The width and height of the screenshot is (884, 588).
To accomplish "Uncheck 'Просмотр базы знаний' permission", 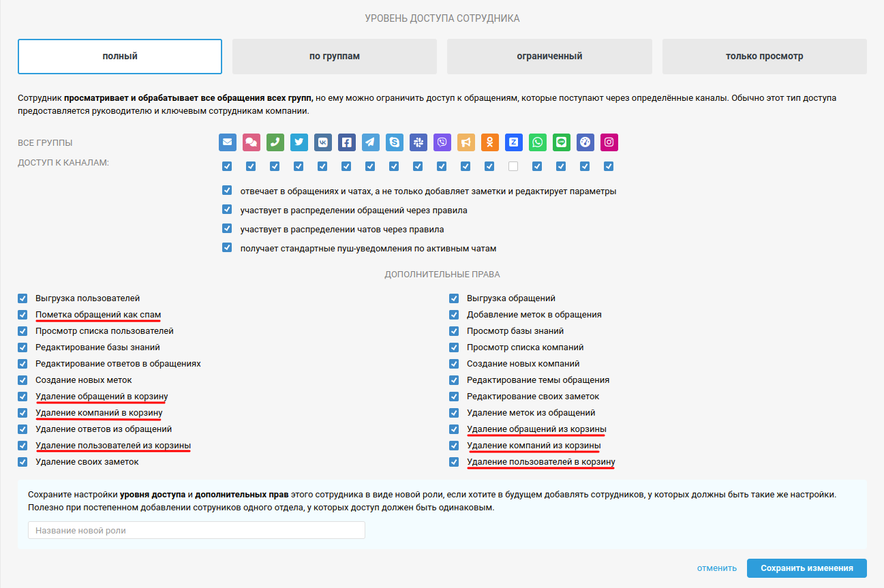I will (x=454, y=331).
